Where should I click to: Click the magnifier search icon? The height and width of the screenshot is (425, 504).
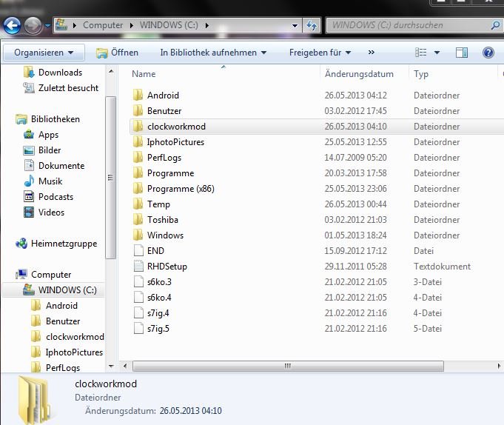[x=496, y=25]
